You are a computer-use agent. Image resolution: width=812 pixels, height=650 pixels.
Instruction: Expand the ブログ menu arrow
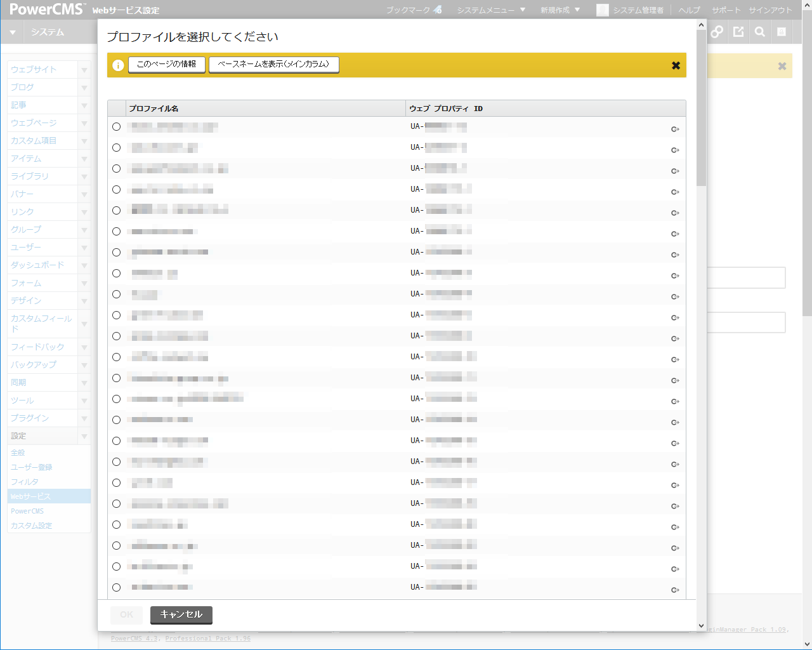point(84,88)
